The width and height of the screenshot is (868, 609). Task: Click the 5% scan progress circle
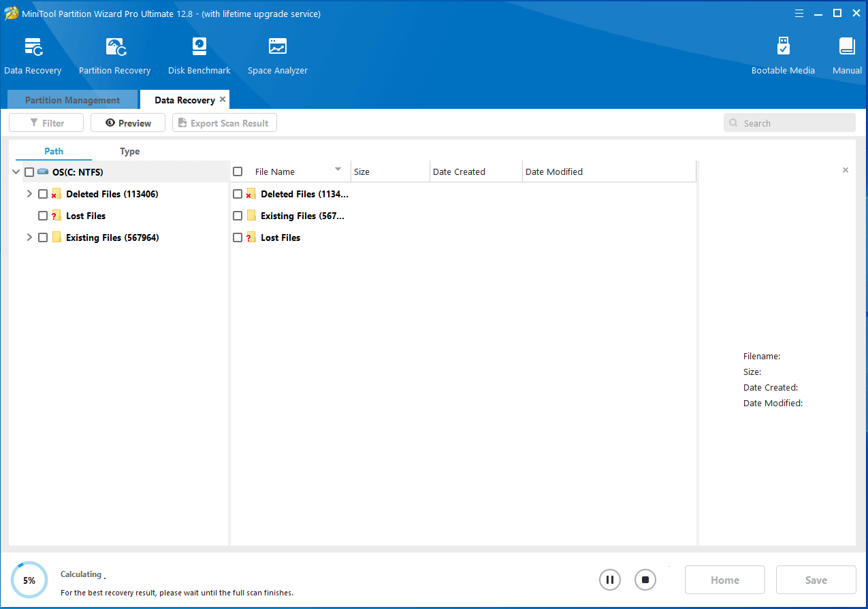(29, 580)
